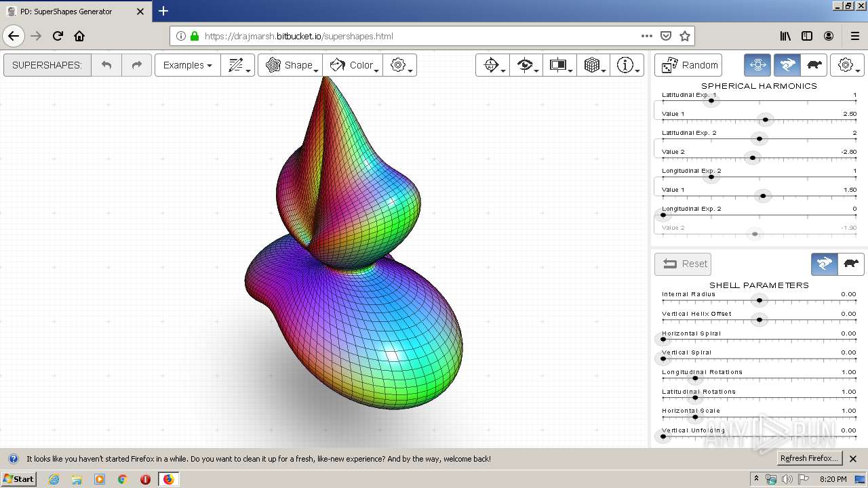
Task: Click the Value 1 slider handle showing 2.50
Action: (x=766, y=120)
